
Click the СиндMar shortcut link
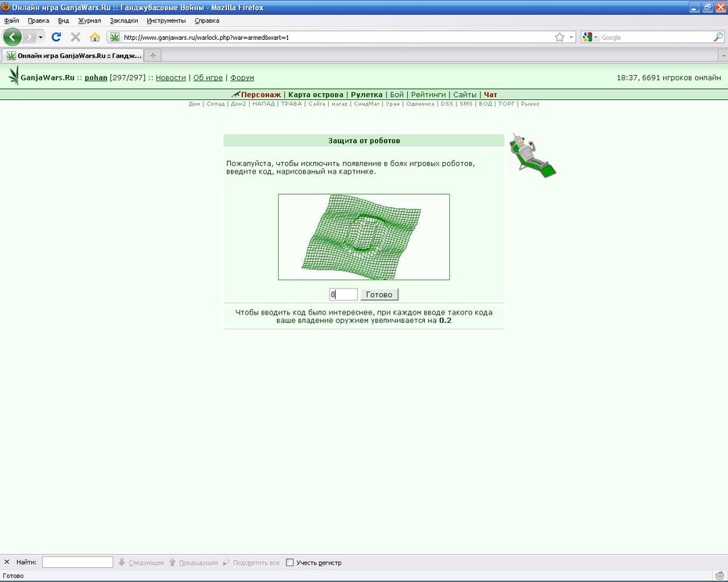[367, 104]
